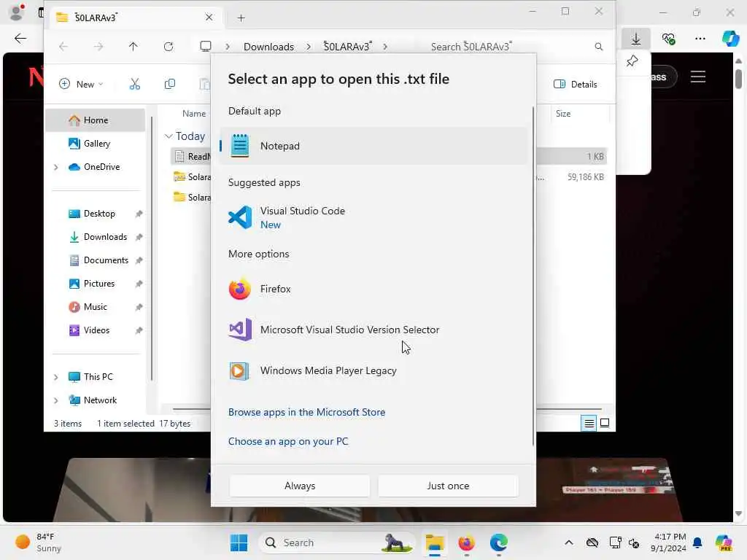The image size is (747, 560).
Task: Click the Always button
Action: [300, 486]
